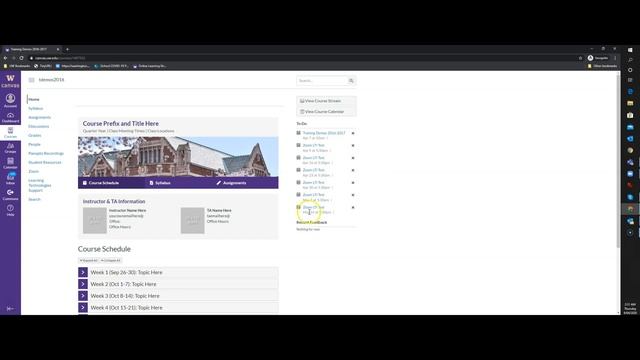Reload the browser page

pyautogui.click(x=21, y=58)
